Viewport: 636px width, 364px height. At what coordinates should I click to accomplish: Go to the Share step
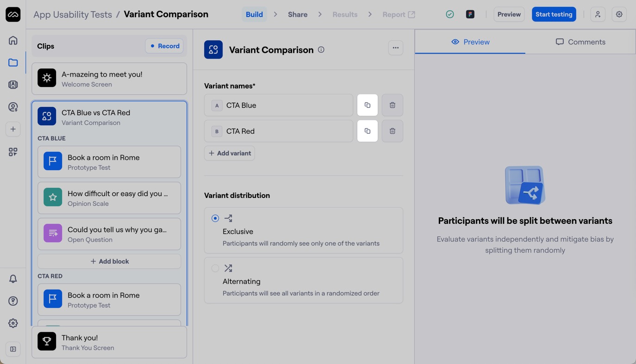pos(298,14)
